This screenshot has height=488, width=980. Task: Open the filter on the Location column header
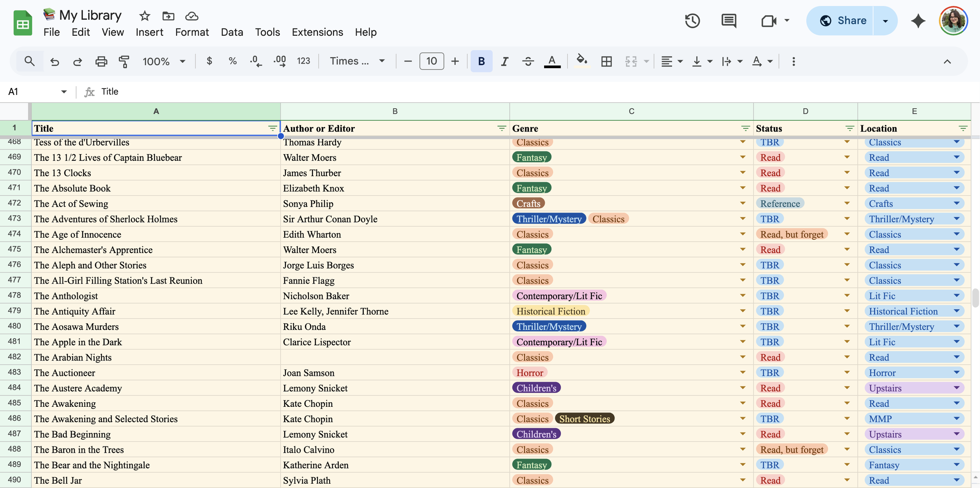click(963, 128)
